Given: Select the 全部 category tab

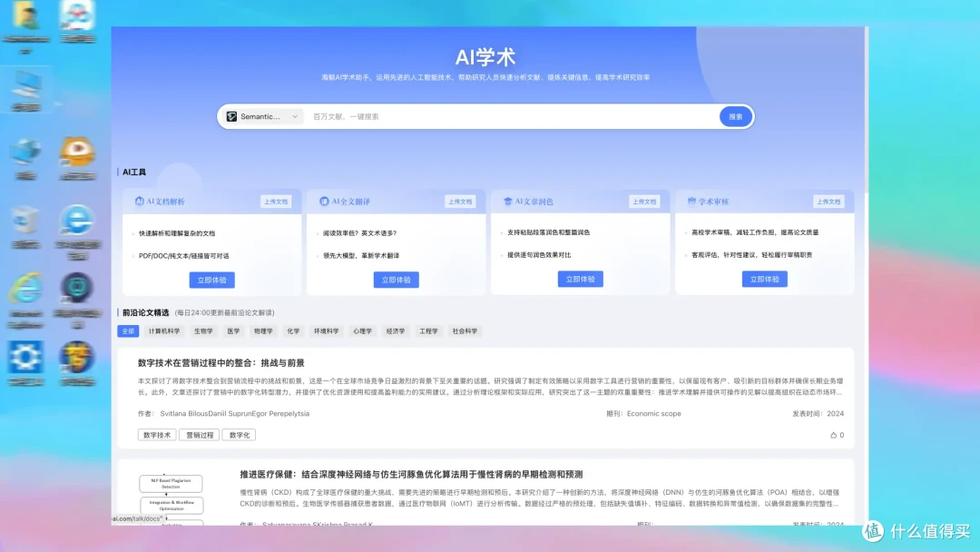Looking at the screenshot, I should point(128,331).
